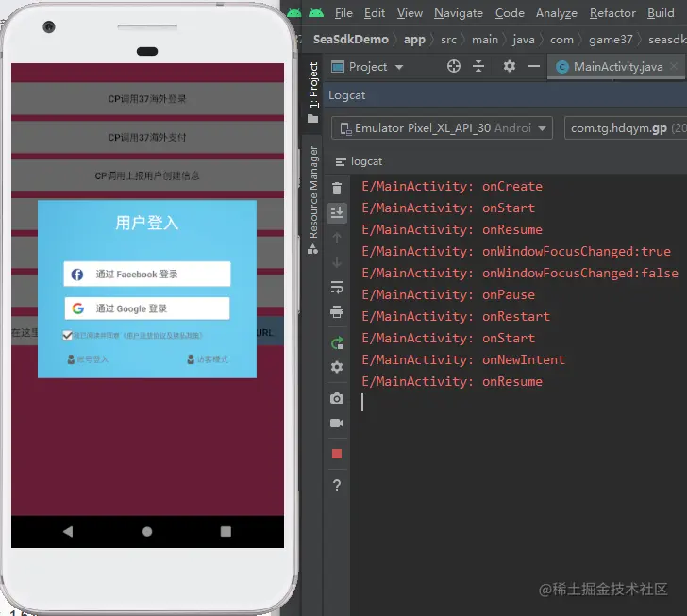
Task: Stop the process with red square icon
Action: pos(337,454)
